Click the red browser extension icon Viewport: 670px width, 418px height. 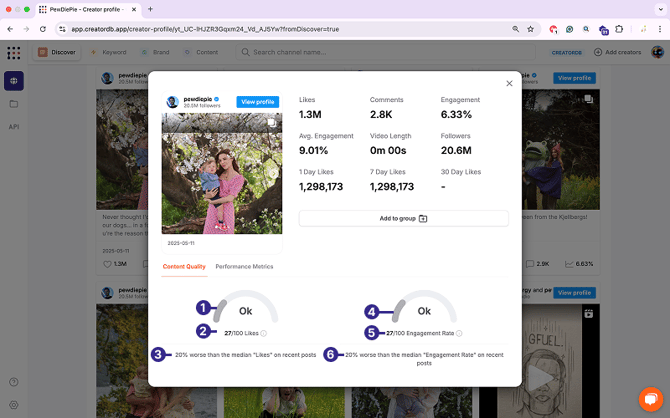pyautogui.click(x=553, y=29)
